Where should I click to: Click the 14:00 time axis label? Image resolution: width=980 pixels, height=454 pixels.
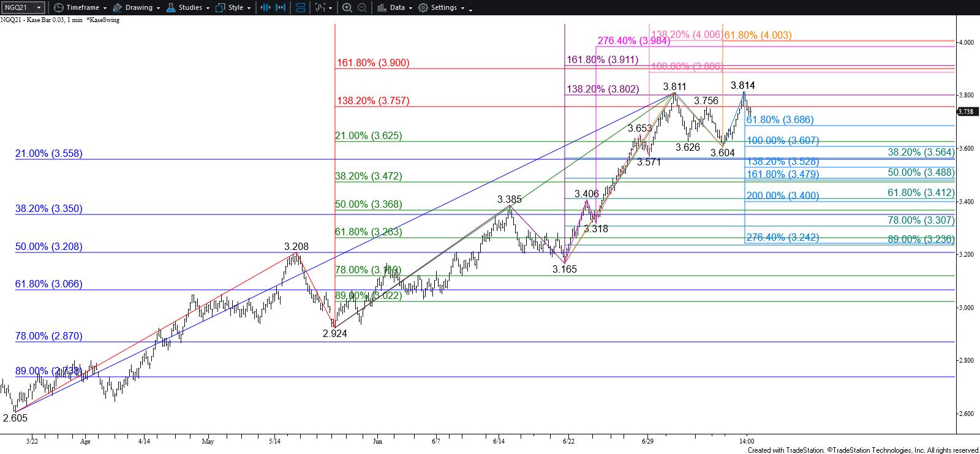(745, 441)
